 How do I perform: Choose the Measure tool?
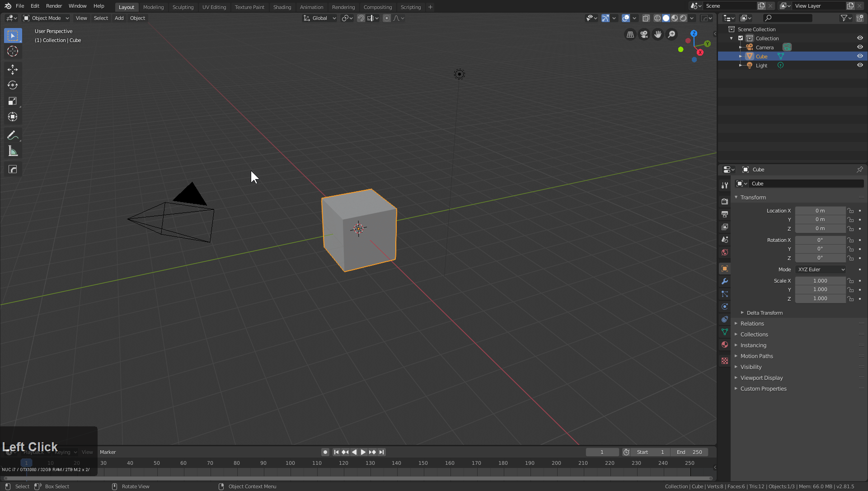point(13,151)
